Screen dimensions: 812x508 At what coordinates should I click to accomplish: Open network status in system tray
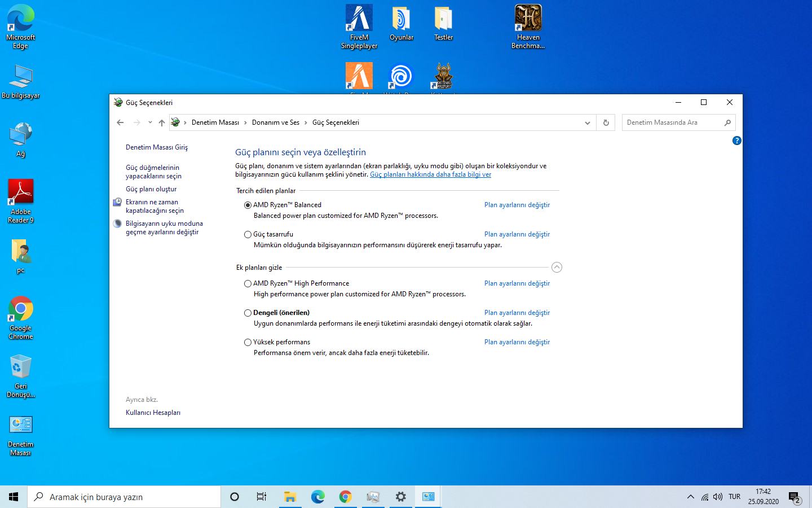pos(704,497)
